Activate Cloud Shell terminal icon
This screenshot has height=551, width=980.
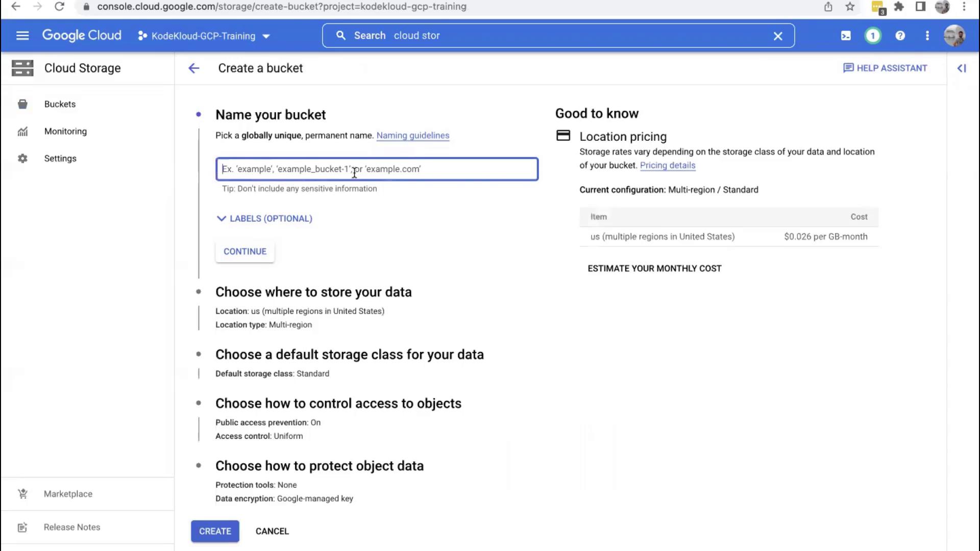(x=846, y=36)
